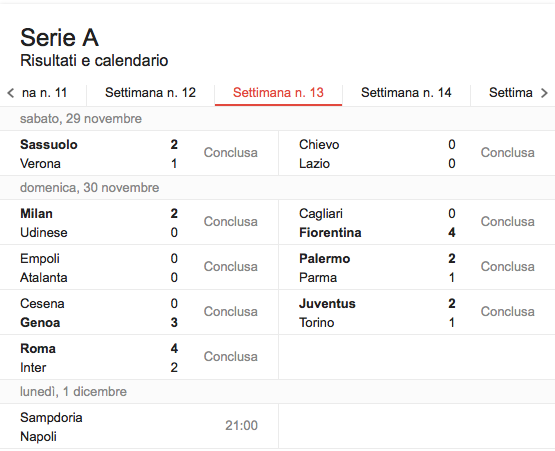View the Empoli vs Atalanta result
The image size is (555, 451).
(139, 267)
